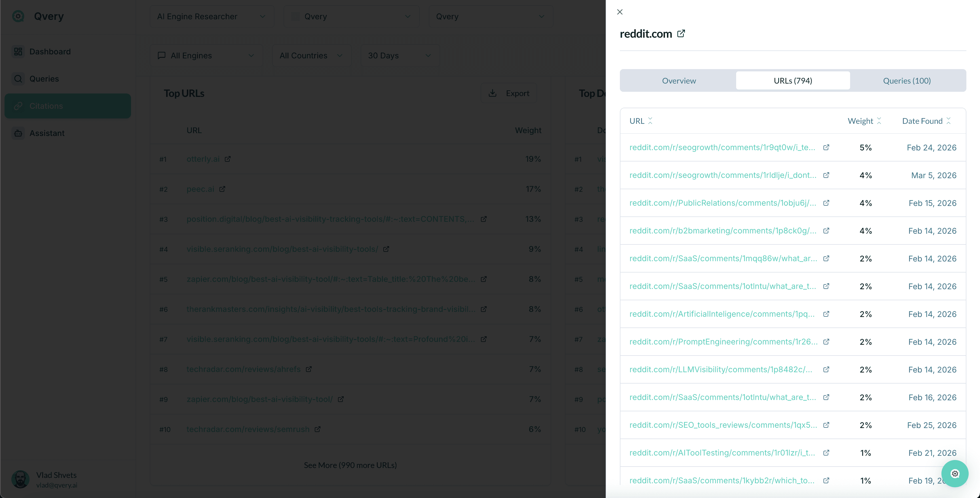Expand the All Engines dropdown

tap(206, 56)
